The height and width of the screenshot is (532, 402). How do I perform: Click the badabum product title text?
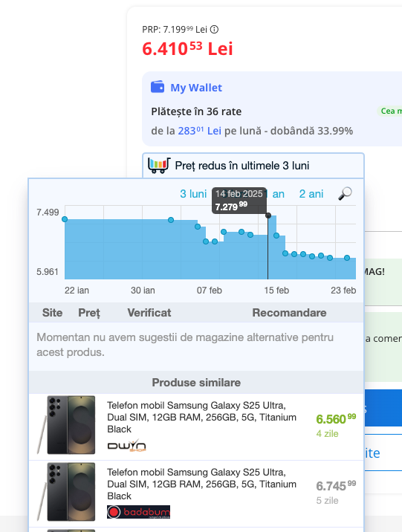[x=202, y=484]
